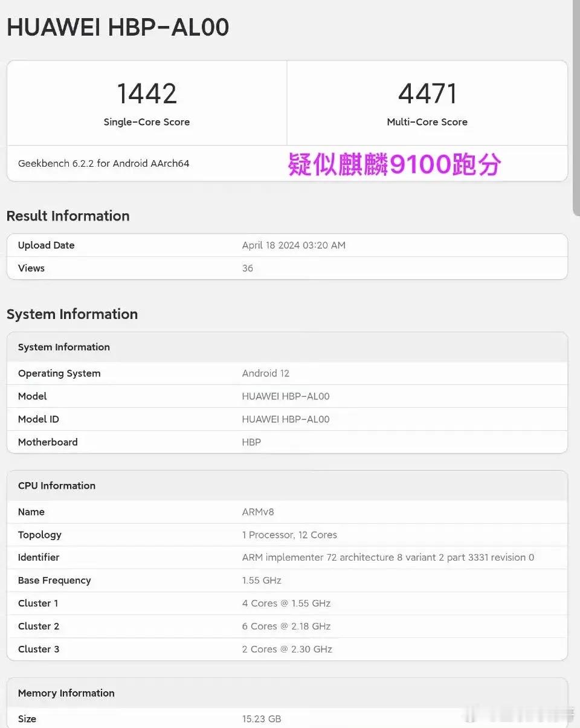Select the Cluster 2 label
This screenshot has height=728, width=580.
(x=39, y=627)
